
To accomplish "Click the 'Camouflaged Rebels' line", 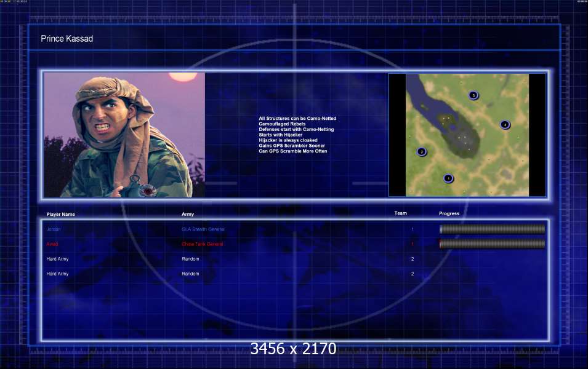I will (x=282, y=124).
